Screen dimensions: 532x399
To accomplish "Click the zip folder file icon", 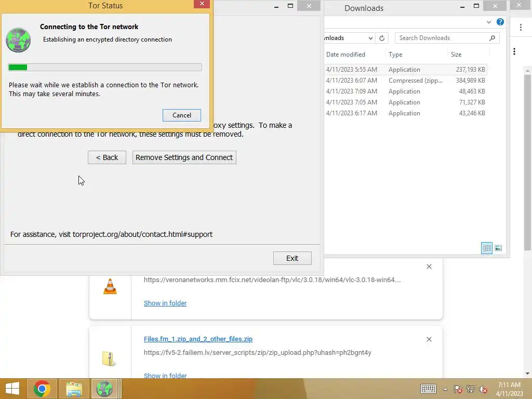I will [x=109, y=359].
